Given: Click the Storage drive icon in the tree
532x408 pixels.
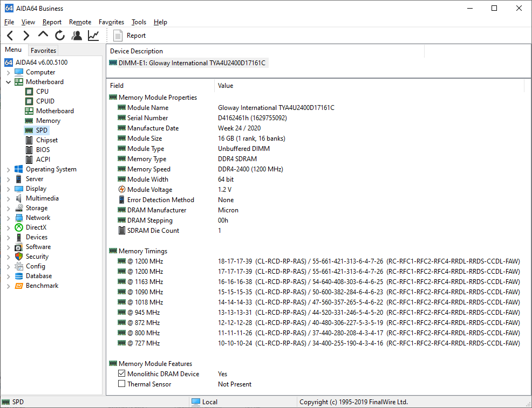Looking at the screenshot, I should click(x=19, y=208).
